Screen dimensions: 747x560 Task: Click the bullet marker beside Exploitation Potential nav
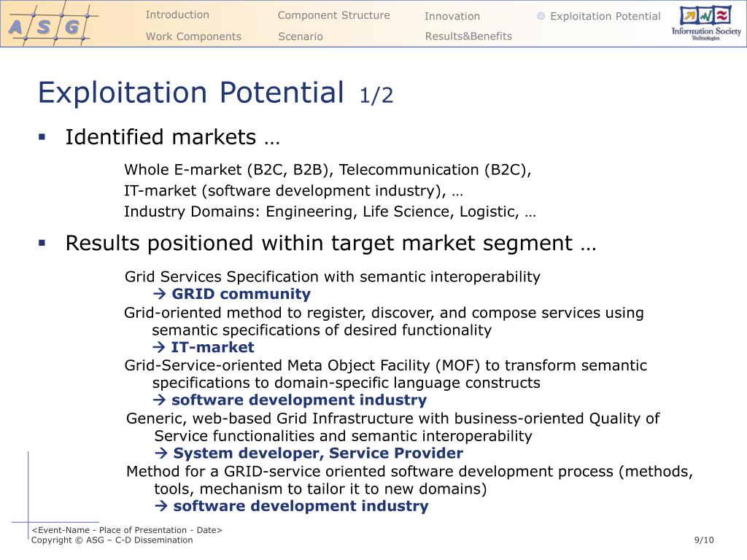tap(541, 16)
